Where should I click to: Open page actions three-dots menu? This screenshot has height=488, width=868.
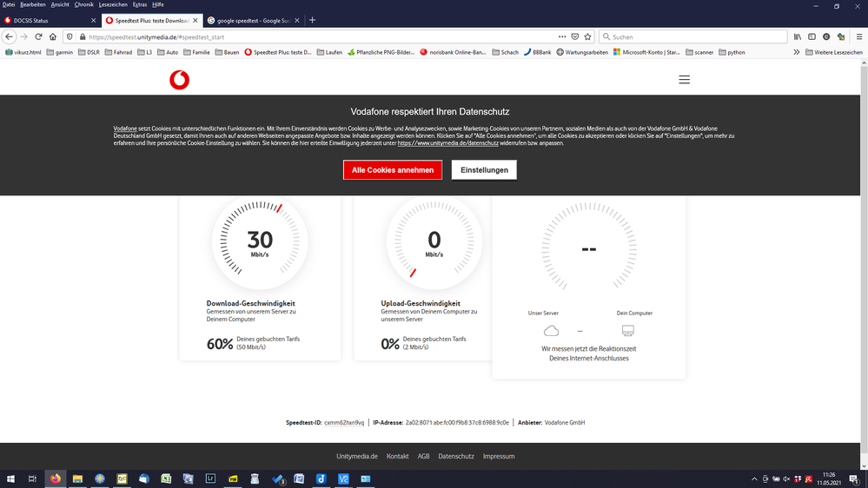[x=562, y=37]
